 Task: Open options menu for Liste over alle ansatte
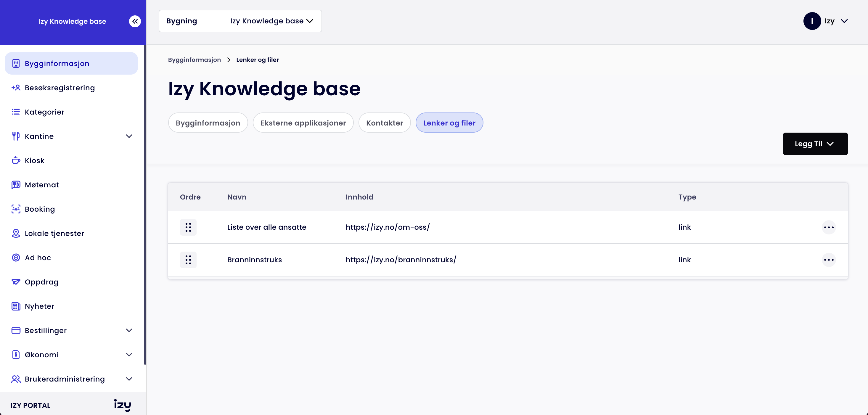[829, 227]
